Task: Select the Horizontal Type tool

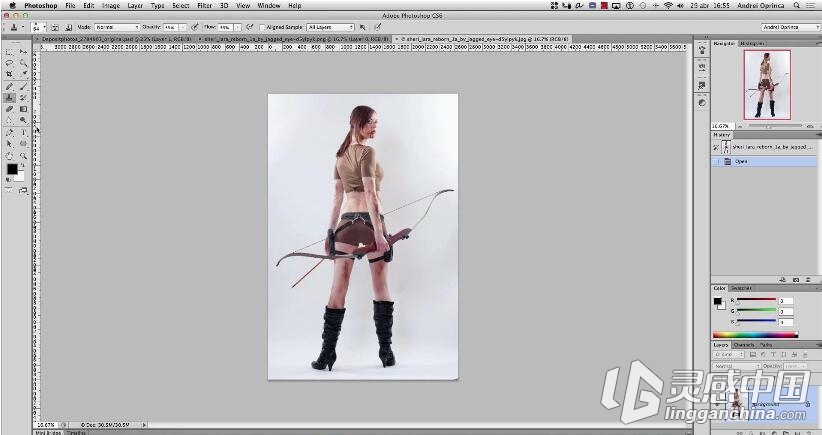Action: click(23, 133)
